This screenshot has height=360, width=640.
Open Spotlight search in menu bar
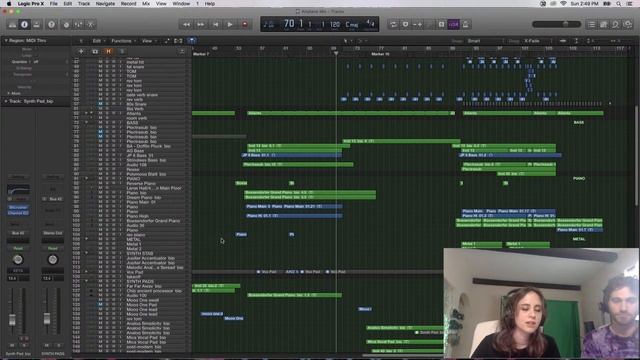[619, 4]
